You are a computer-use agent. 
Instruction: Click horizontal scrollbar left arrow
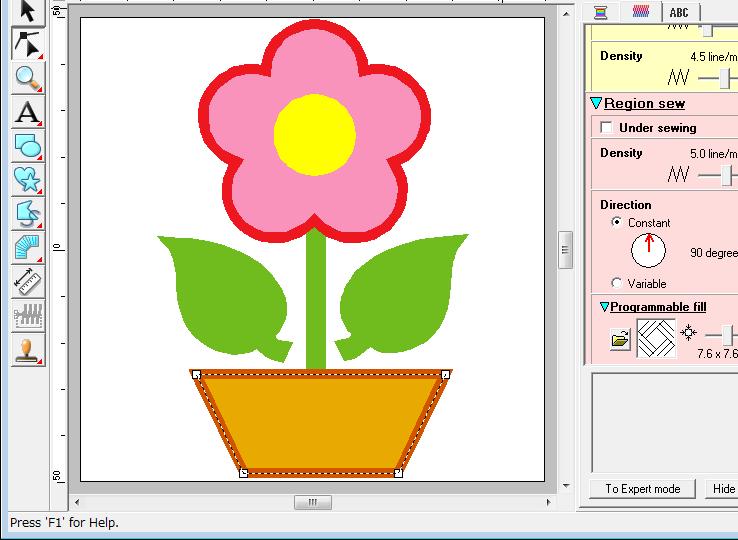click(77, 502)
